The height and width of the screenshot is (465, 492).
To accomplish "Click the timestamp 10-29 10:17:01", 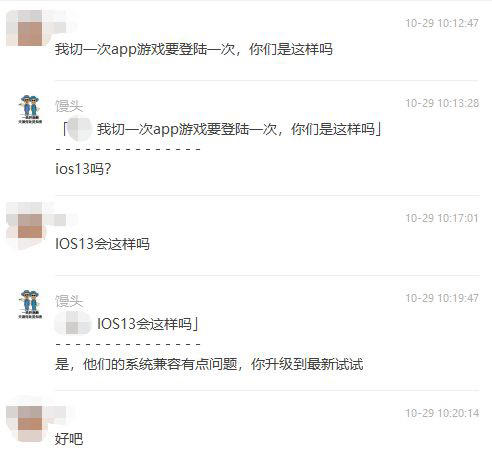I will (442, 218).
